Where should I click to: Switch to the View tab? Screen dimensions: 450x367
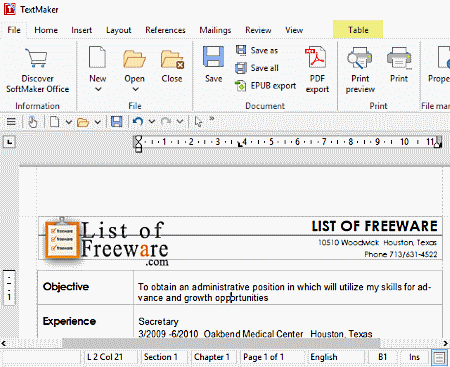[294, 30]
